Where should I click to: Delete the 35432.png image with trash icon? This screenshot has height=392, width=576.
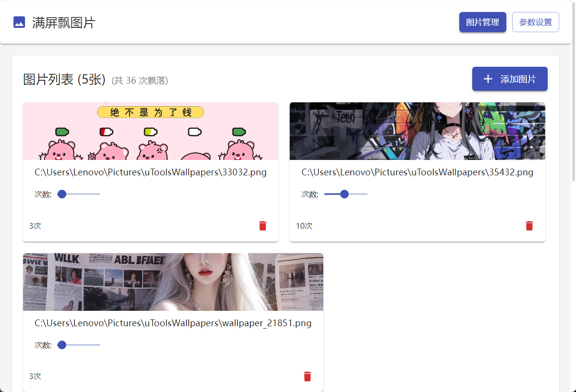(x=529, y=226)
